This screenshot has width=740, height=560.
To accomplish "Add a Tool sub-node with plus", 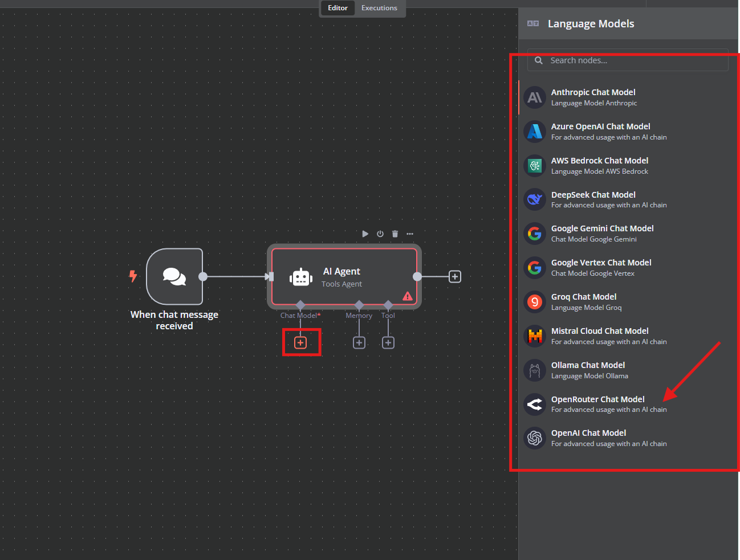I will (388, 342).
